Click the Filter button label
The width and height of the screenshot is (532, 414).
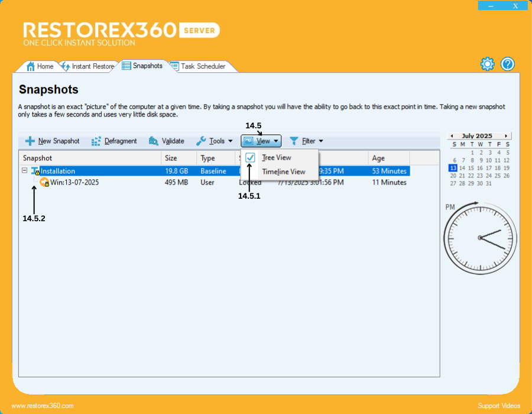point(309,141)
